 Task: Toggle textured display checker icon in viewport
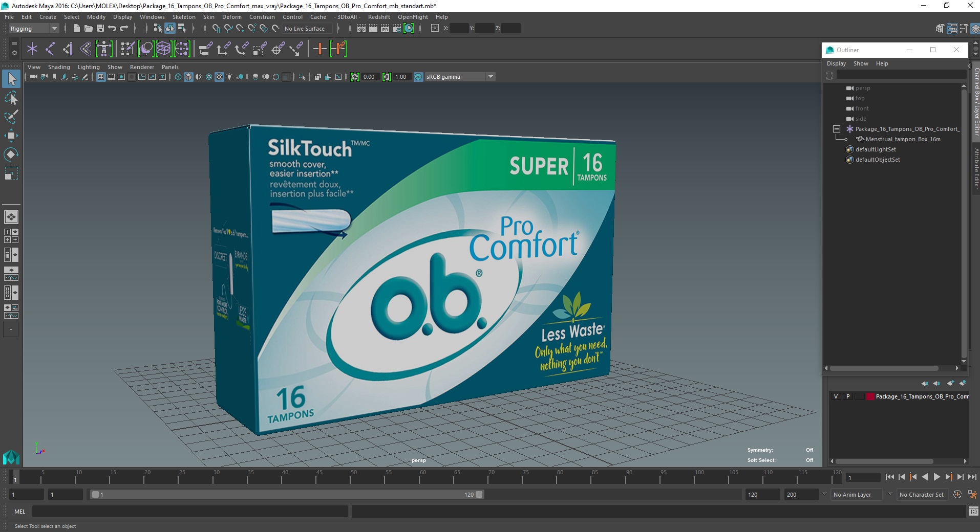pyautogui.click(x=219, y=77)
